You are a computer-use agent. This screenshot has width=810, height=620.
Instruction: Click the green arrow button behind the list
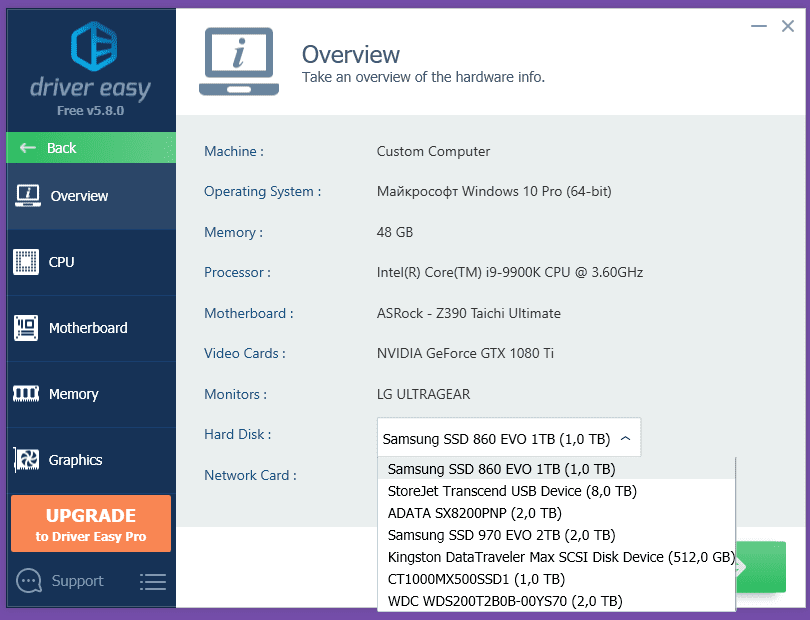[x=761, y=567]
